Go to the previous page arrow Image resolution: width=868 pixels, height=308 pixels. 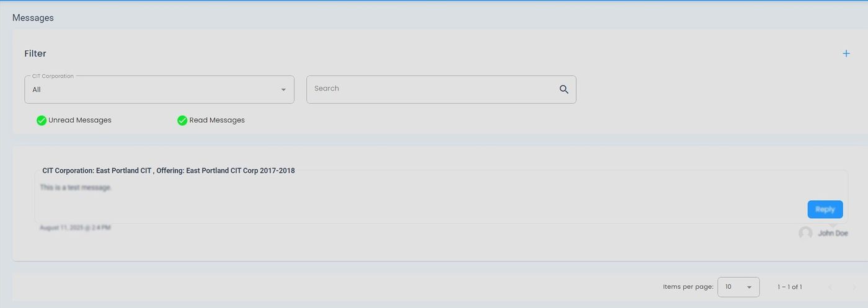click(830, 287)
